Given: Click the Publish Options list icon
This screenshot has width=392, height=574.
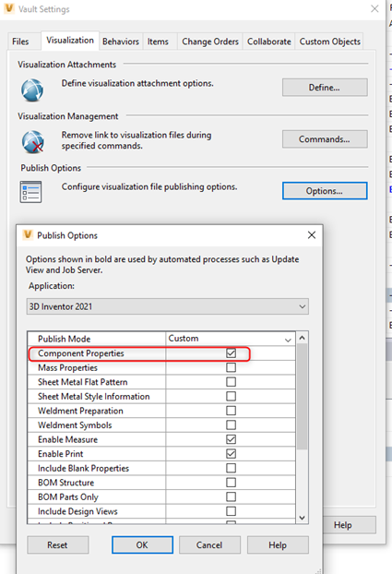Looking at the screenshot, I should point(30,192).
